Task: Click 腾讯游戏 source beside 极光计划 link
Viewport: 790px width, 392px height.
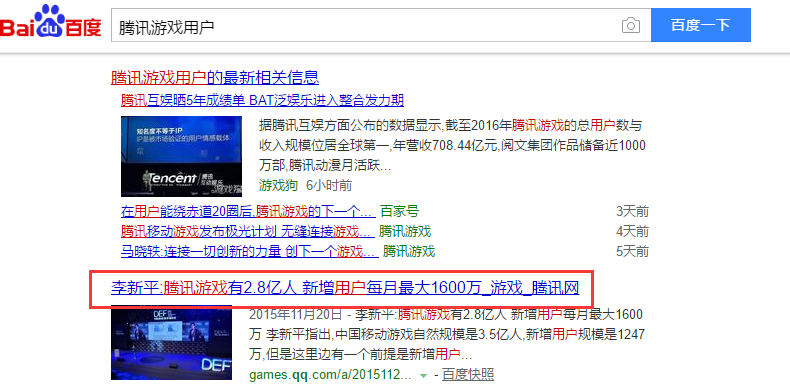Action: [405, 231]
